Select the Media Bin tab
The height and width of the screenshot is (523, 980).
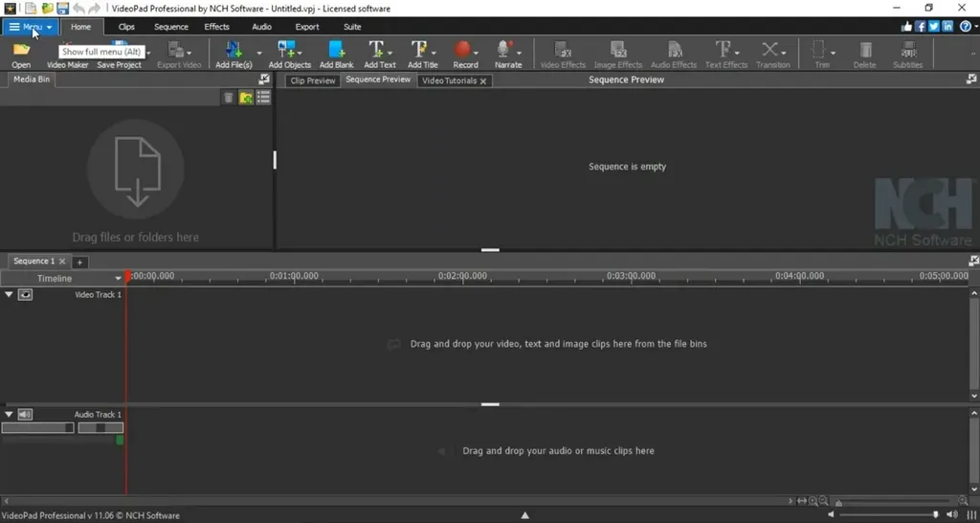point(32,80)
